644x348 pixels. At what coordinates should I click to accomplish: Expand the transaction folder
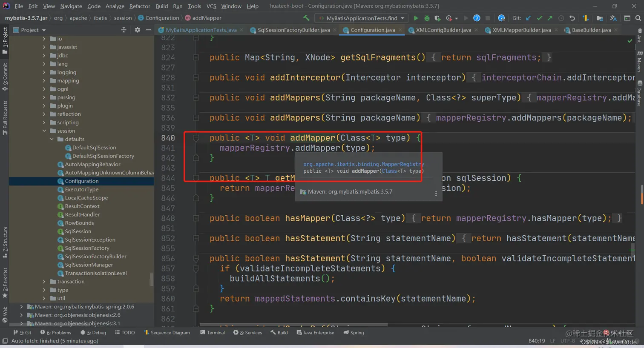[x=44, y=282]
